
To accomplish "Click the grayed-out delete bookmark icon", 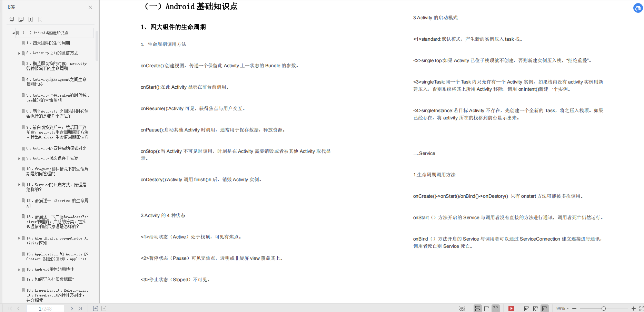I will click(40, 19).
